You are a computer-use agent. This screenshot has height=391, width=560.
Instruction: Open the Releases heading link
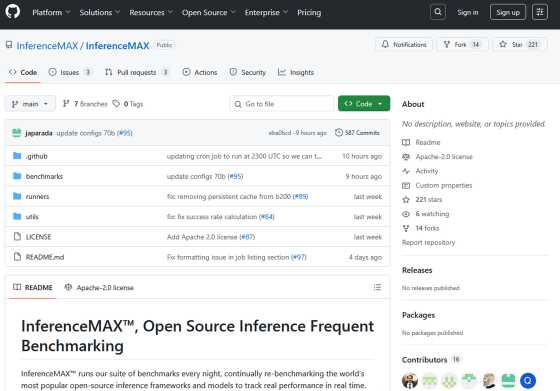point(417,270)
